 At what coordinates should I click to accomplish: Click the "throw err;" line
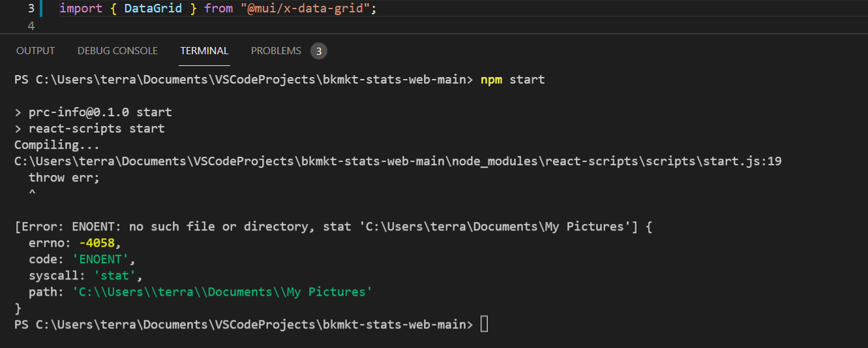(x=64, y=178)
